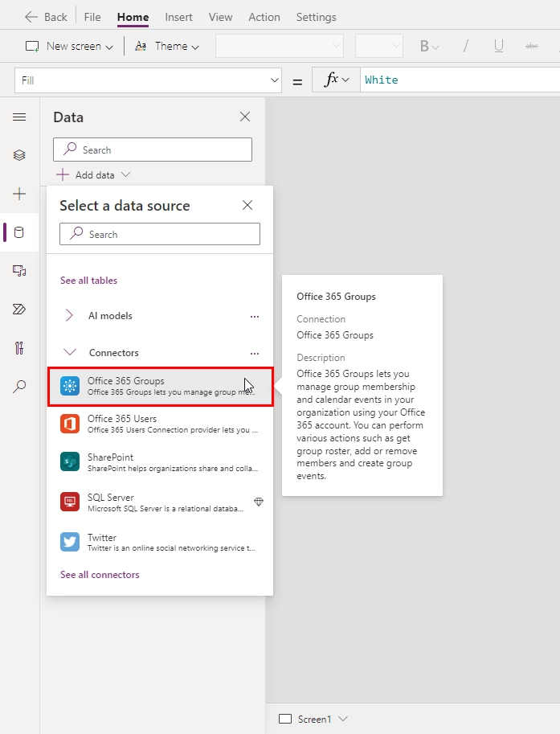
Task: Click the data source Search field
Action: point(160,234)
